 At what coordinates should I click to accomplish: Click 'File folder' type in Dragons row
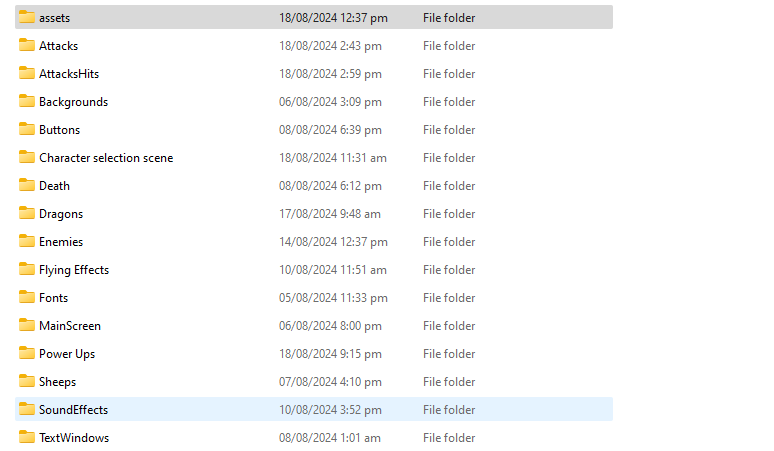tap(449, 214)
